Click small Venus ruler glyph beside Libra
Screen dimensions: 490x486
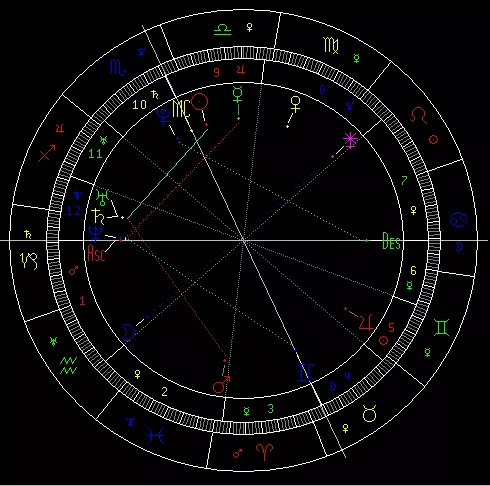click(x=249, y=27)
